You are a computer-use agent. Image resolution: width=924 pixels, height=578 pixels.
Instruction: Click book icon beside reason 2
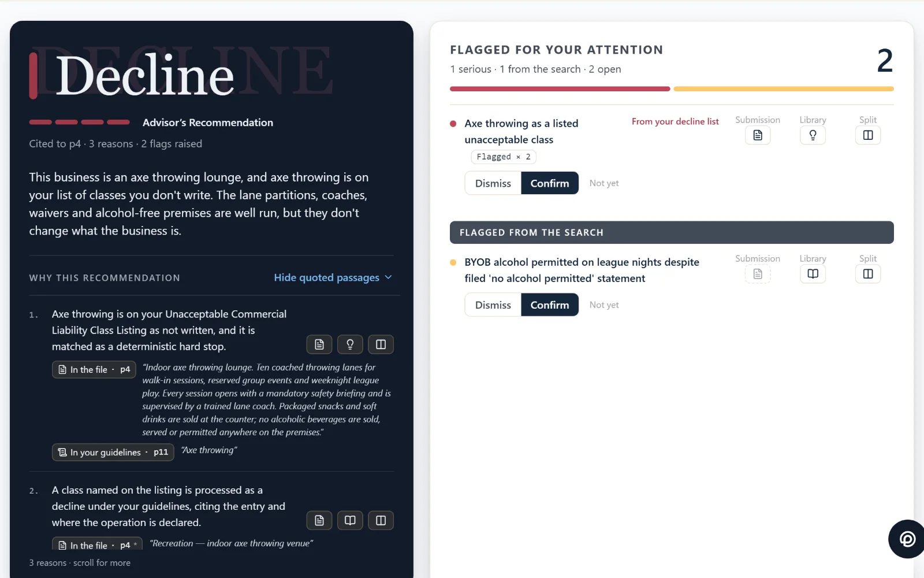(350, 521)
